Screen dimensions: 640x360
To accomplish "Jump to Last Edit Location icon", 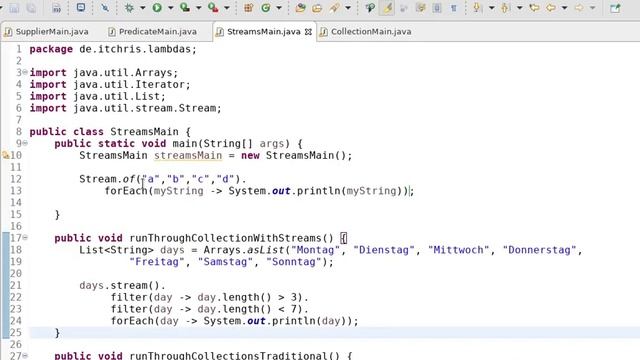I will [x=534, y=7].
